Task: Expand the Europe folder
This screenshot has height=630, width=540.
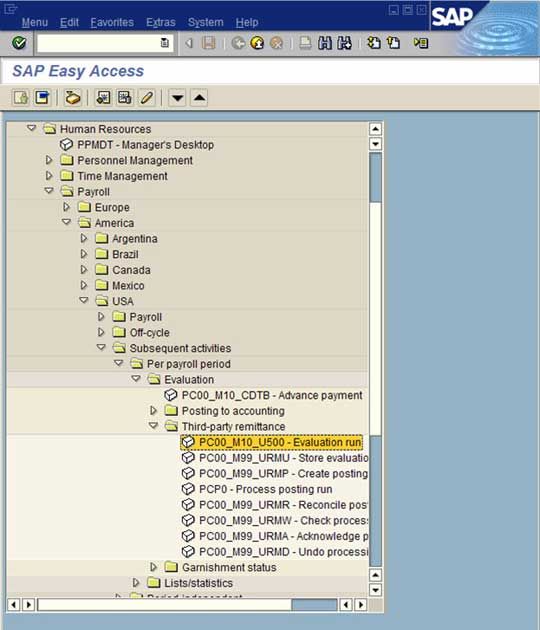Action: coord(66,207)
